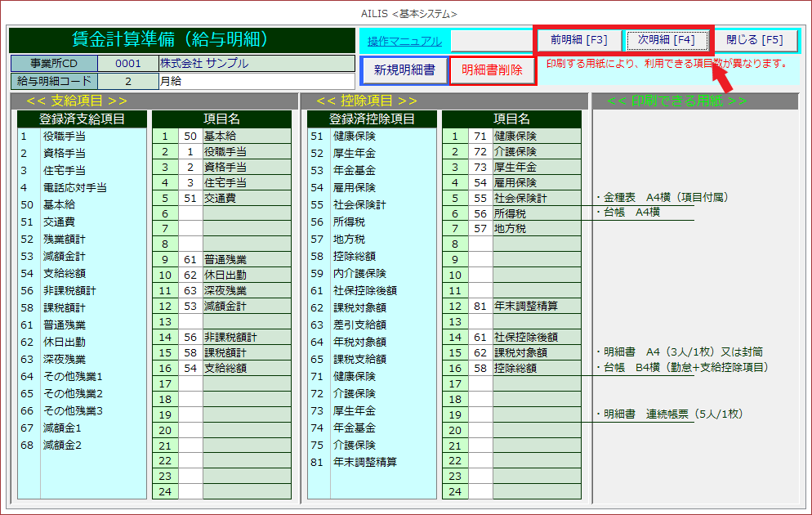This screenshot has height=515, width=812.
Task: Open the 操作マニュアル link
Action: (404, 41)
